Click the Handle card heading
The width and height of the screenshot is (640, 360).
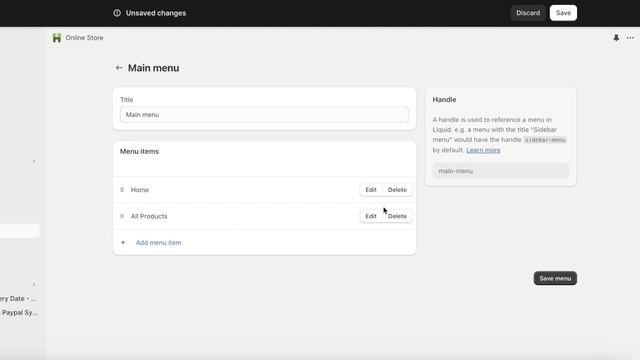coord(444,100)
